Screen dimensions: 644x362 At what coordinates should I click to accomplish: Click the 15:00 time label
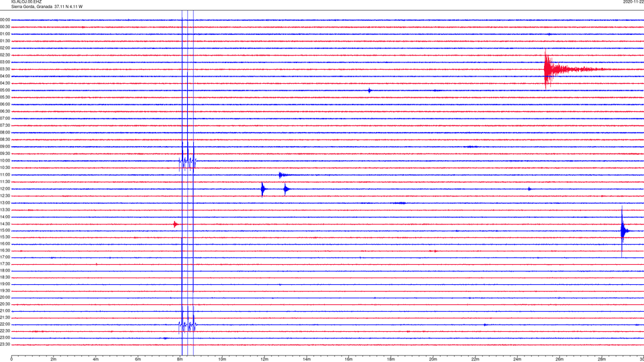(5, 230)
